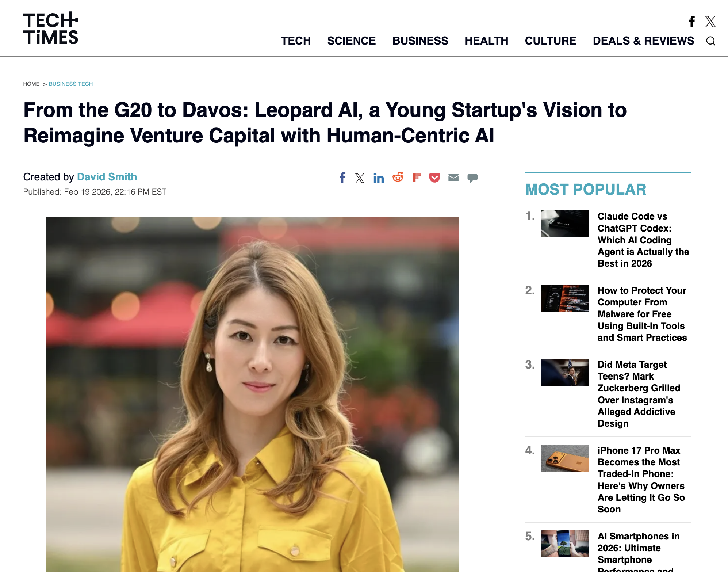
Task: Save article to Pocket
Action: point(434,178)
